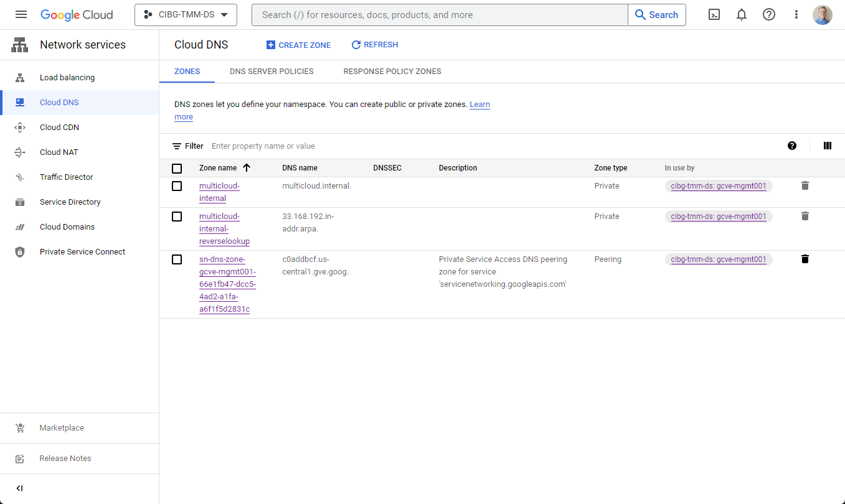Click the Marketplace cart icon
Screen dimensions: 845x504
coord(20,428)
